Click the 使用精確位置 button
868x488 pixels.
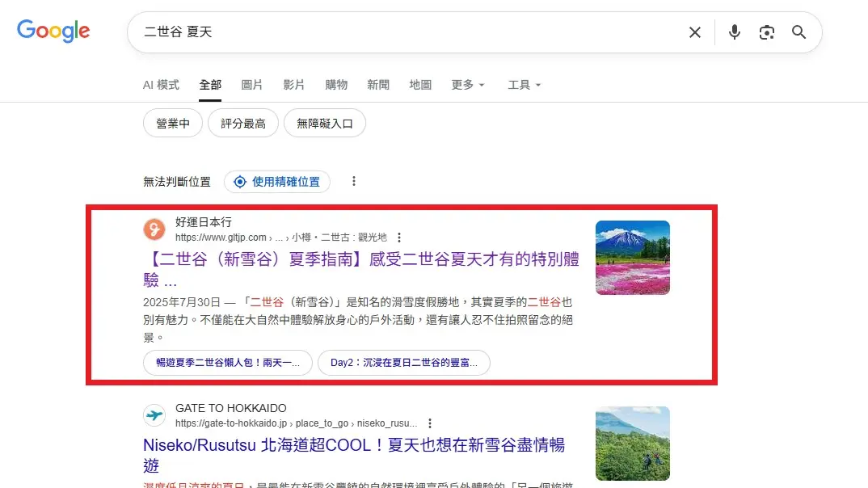277,181
